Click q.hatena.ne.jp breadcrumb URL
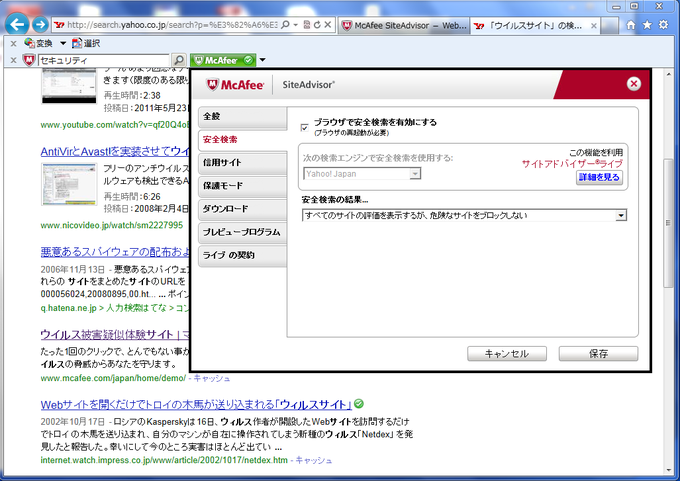 pos(114,308)
